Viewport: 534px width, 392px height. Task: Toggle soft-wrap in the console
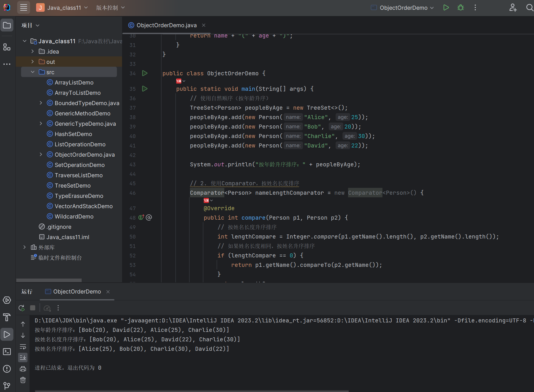point(23,347)
